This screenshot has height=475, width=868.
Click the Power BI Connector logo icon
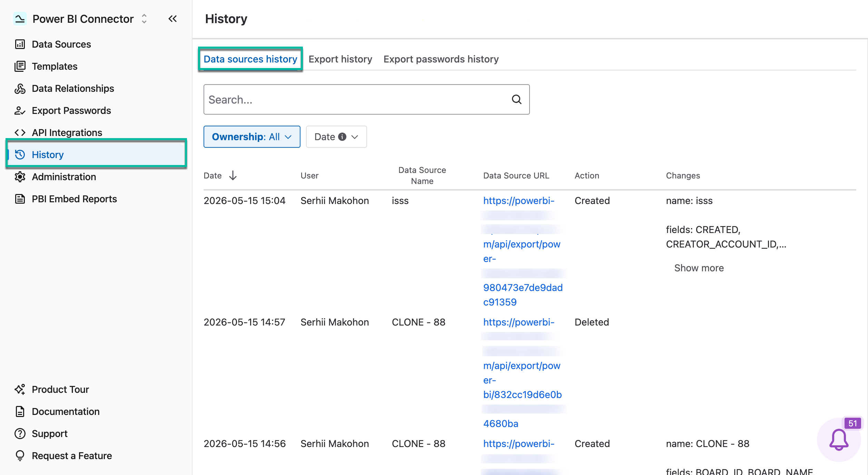[x=20, y=19]
